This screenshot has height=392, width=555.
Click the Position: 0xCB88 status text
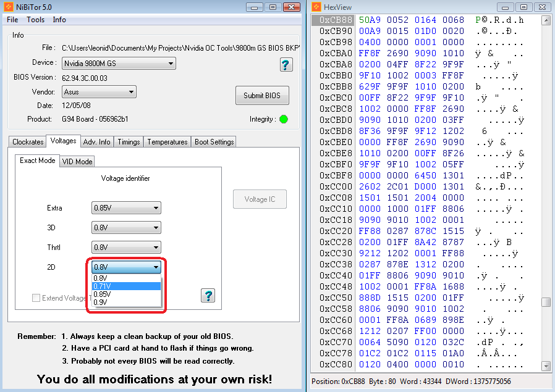338,382
